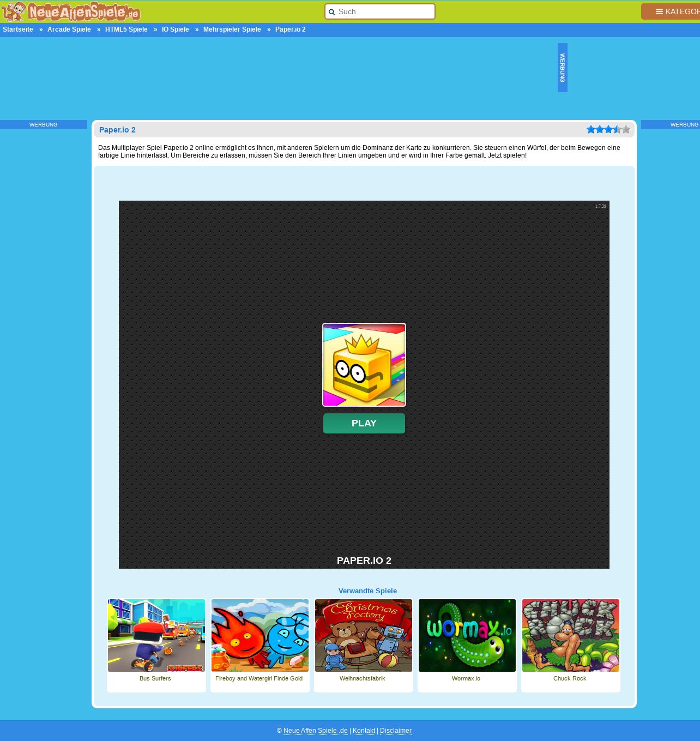The width and height of the screenshot is (700, 741).
Task: Click Chuck Rock title link
Action: 570,678
